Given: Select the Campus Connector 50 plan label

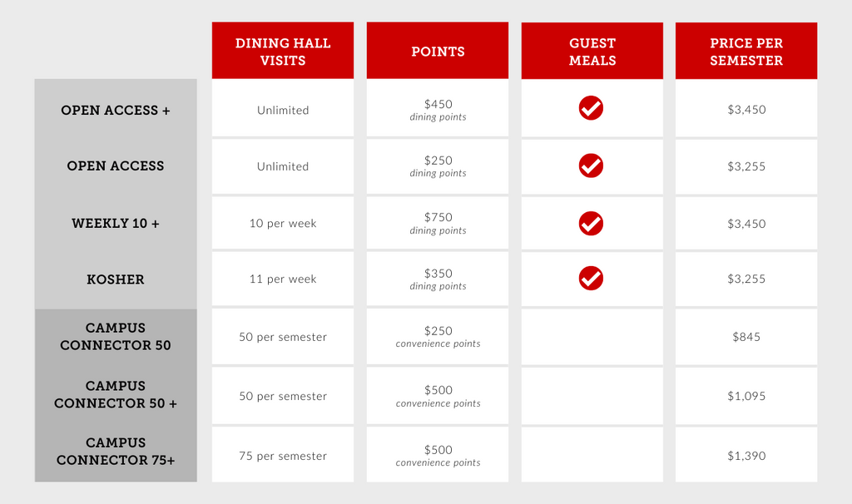Looking at the screenshot, I should click(x=116, y=337).
